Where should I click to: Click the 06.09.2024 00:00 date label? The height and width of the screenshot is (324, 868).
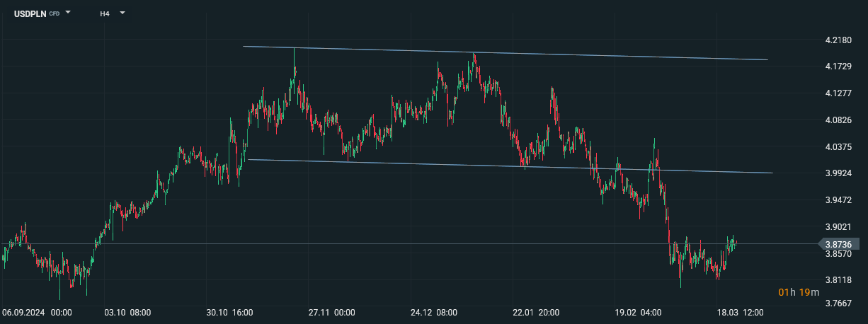coord(37,312)
